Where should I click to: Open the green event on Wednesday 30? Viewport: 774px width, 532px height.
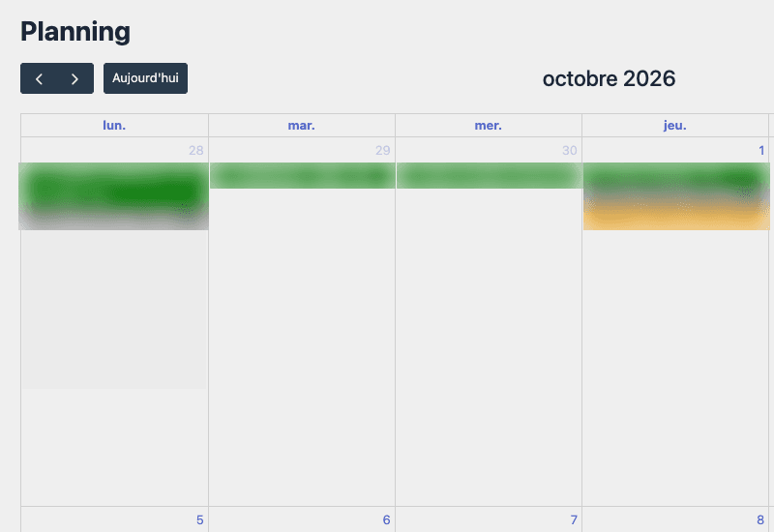pyautogui.click(x=490, y=176)
